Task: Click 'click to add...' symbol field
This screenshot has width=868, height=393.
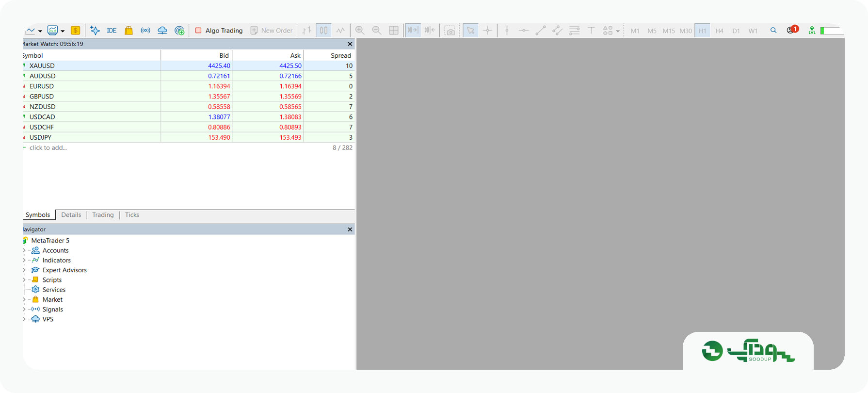Action: click(x=48, y=148)
